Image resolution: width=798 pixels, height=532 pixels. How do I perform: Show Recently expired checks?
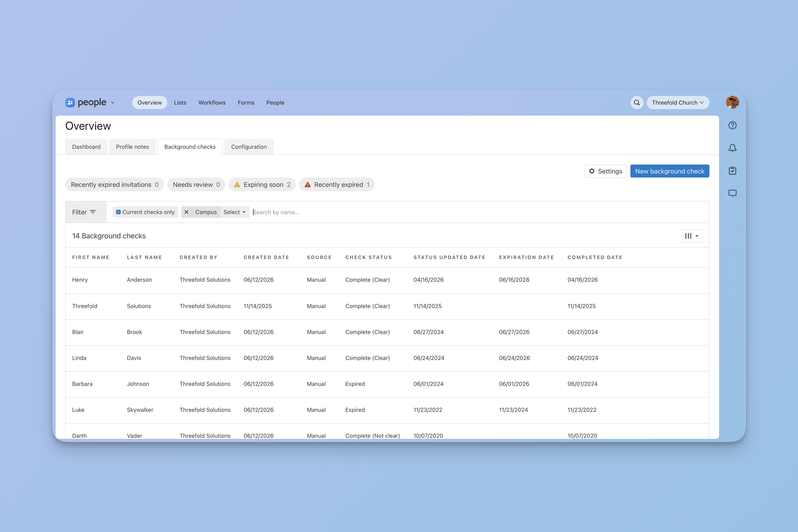click(337, 184)
